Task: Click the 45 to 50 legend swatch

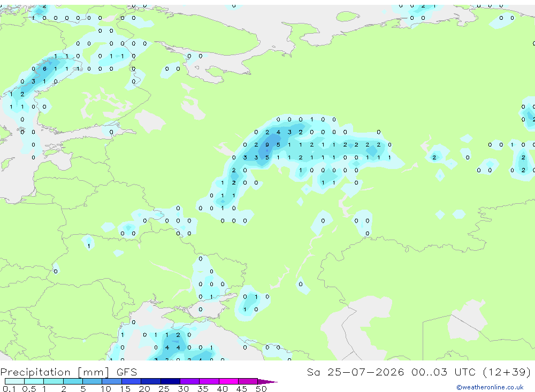Action: (248, 381)
